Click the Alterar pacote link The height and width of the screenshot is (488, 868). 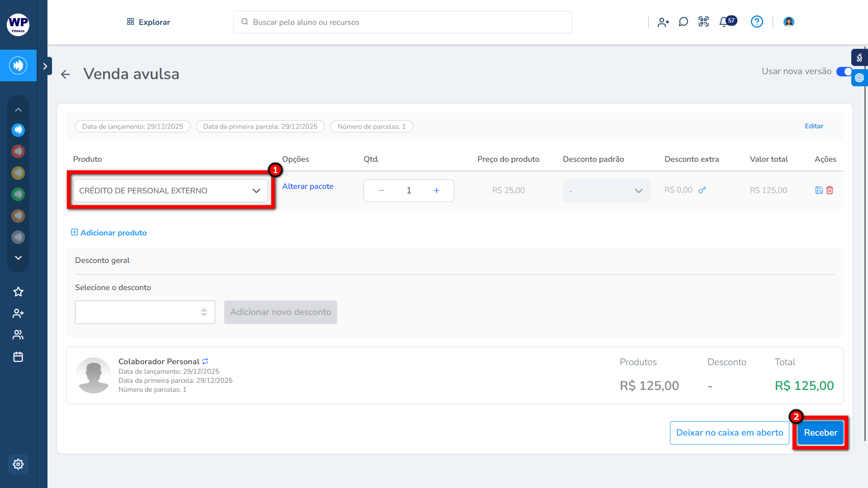click(307, 186)
